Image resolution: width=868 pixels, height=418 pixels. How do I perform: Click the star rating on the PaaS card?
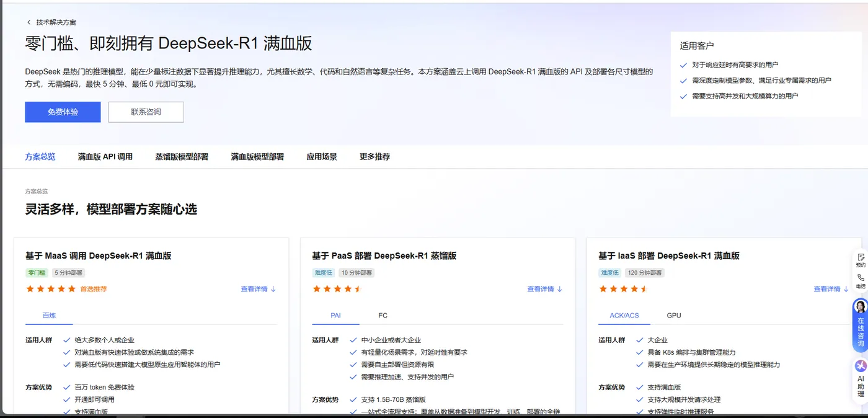coord(337,289)
